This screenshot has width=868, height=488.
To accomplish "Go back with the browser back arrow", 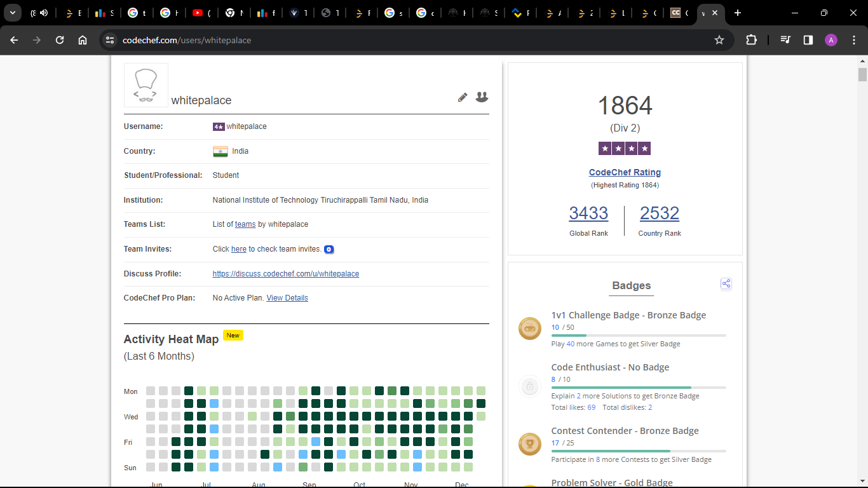I will click(14, 40).
